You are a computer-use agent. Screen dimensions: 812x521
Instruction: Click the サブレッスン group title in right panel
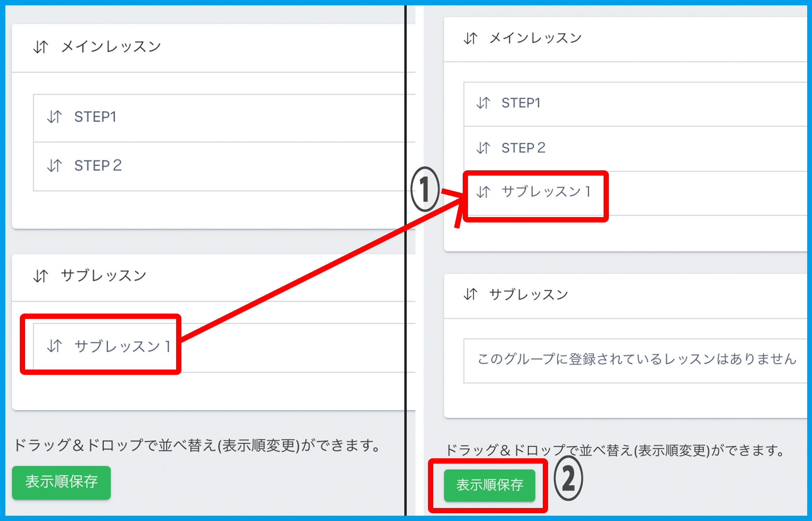tap(528, 294)
